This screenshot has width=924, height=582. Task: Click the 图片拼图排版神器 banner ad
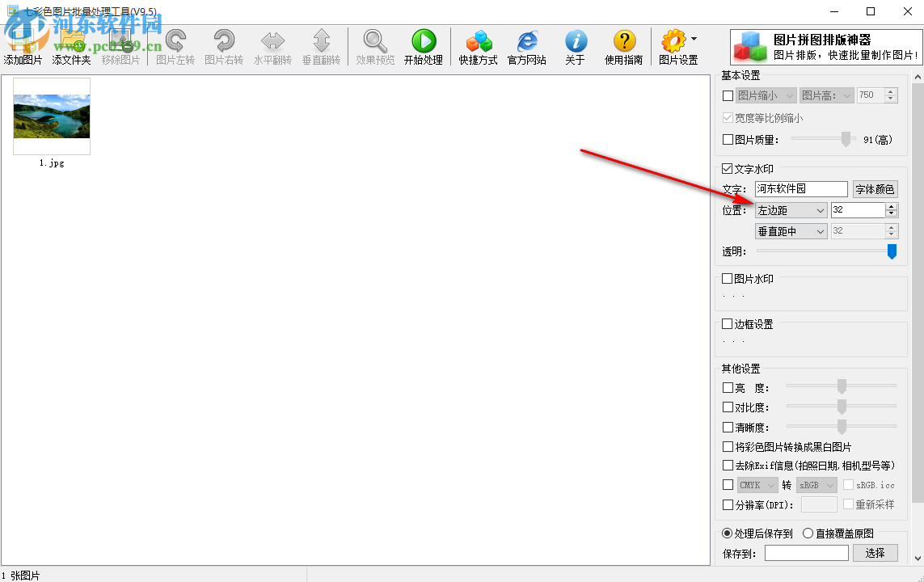coord(825,47)
